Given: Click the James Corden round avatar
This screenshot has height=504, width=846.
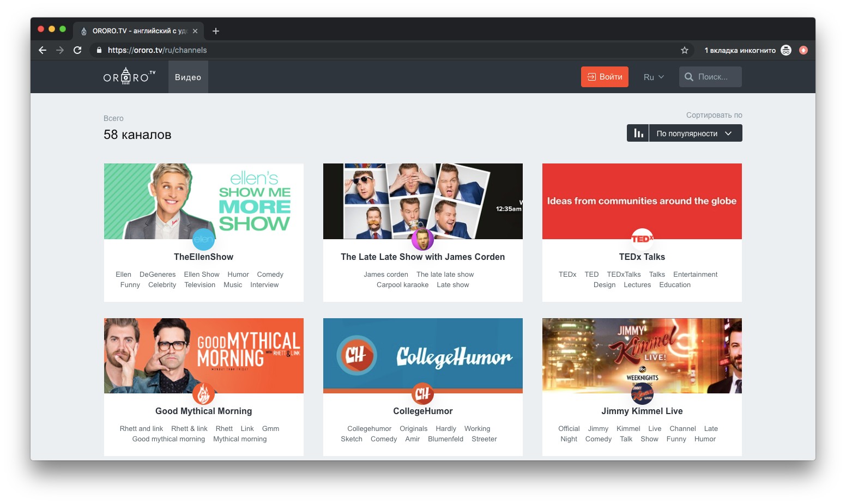Looking at the screenshot, I should pos(422,240).
